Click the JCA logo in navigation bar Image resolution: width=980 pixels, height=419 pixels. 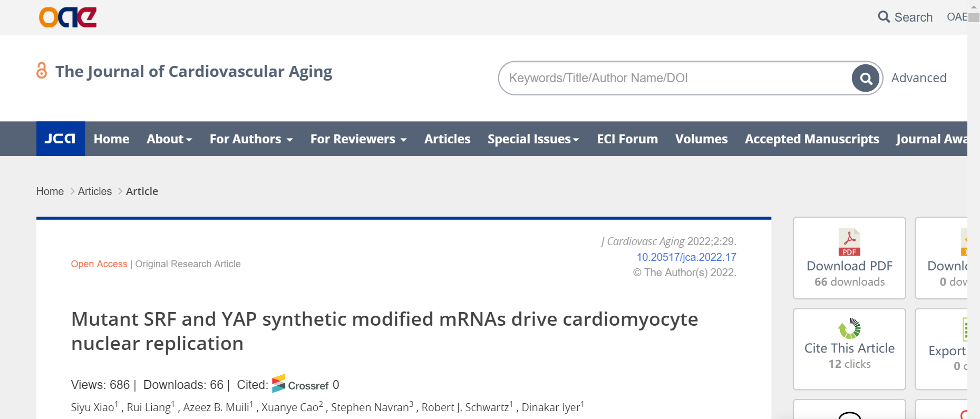pos(60,139)
